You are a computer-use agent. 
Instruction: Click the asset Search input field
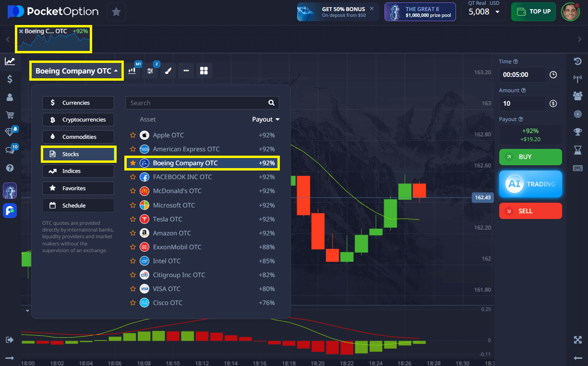point(197,103)
